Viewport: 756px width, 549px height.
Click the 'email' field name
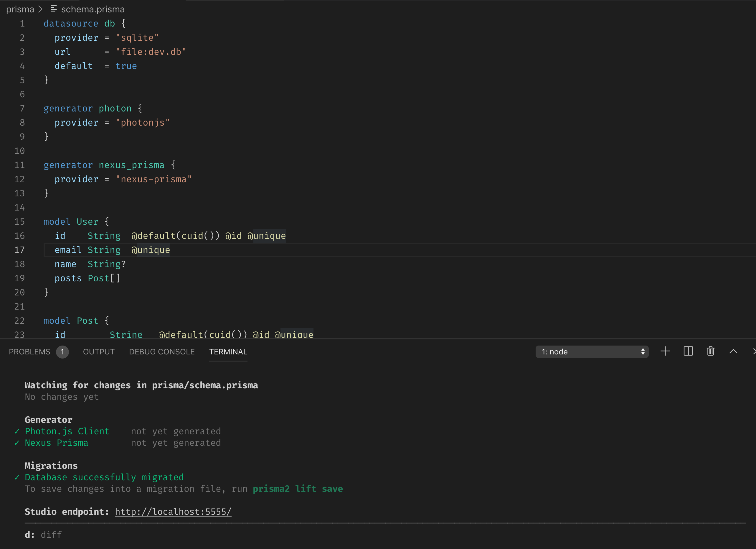[x=68, y=250]
